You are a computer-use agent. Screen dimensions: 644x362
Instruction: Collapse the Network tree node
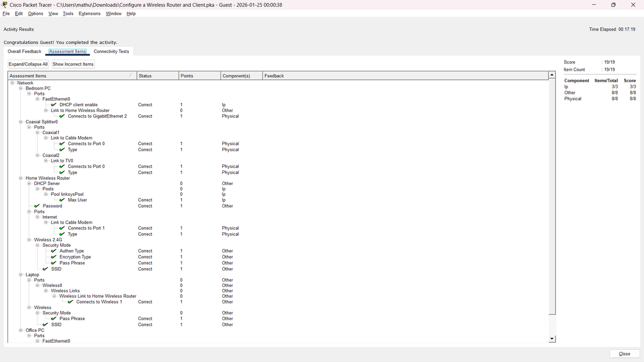12,83
